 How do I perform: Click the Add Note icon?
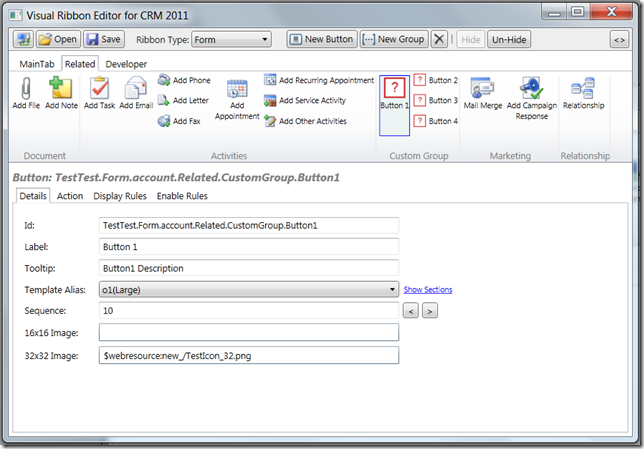pyautogui.click(x=61, y=87)
